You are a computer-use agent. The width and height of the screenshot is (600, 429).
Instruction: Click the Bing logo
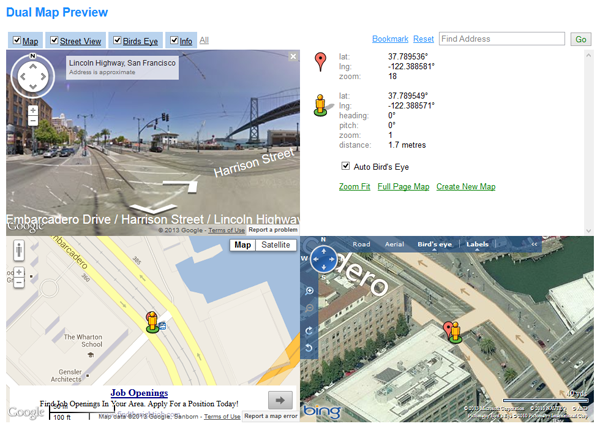(322, 411)
